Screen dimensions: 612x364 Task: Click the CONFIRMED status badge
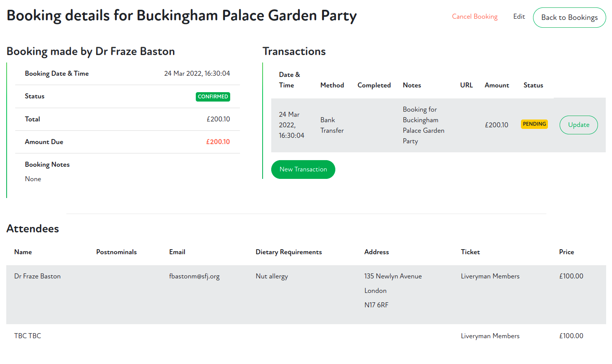(213, 96)
